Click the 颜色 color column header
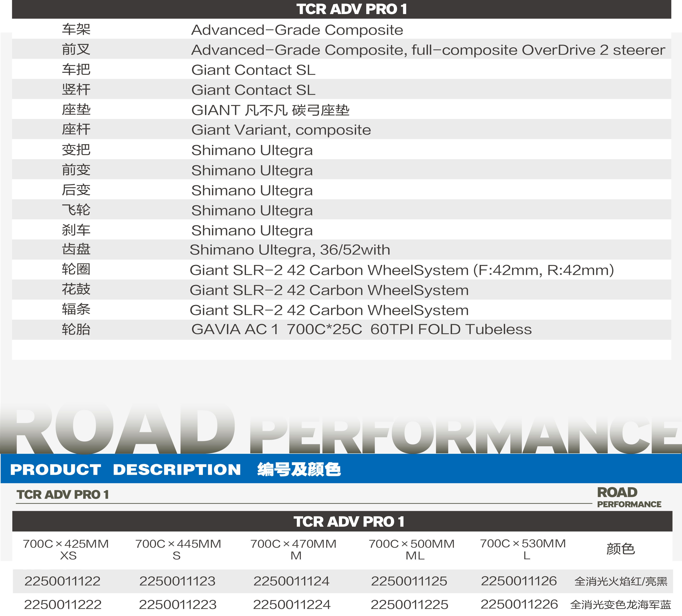682x616 pixels. pos(620,549)
